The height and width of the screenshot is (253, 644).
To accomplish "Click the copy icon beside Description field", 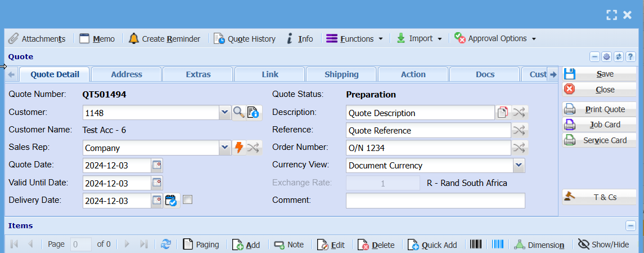I will (502, 113).
